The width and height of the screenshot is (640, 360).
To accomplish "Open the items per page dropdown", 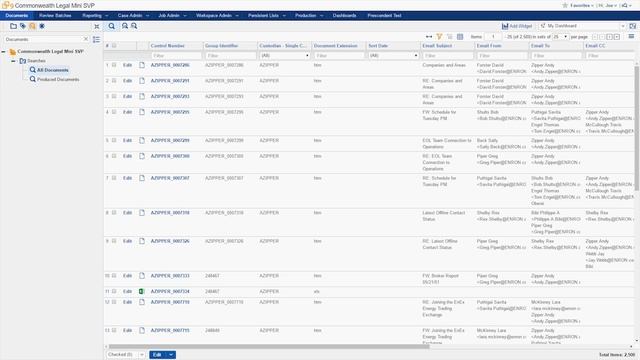I will [560, 37].
